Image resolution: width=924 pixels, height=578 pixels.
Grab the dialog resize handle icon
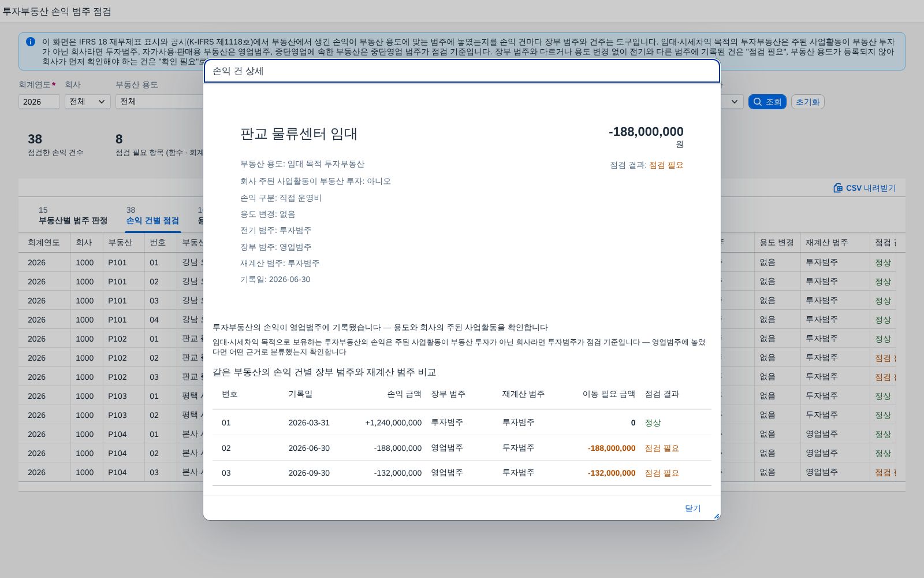tap(717, 516)
